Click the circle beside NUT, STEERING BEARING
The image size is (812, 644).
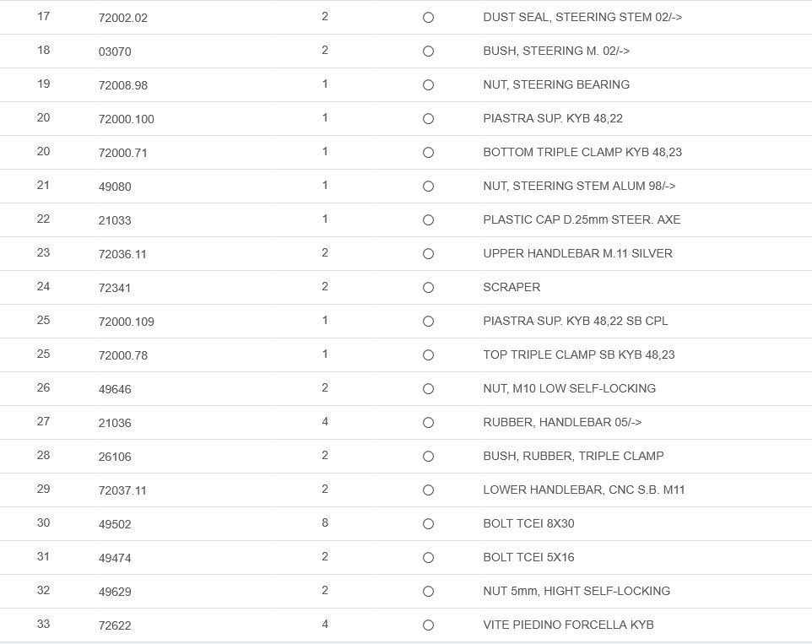point(428,85)
